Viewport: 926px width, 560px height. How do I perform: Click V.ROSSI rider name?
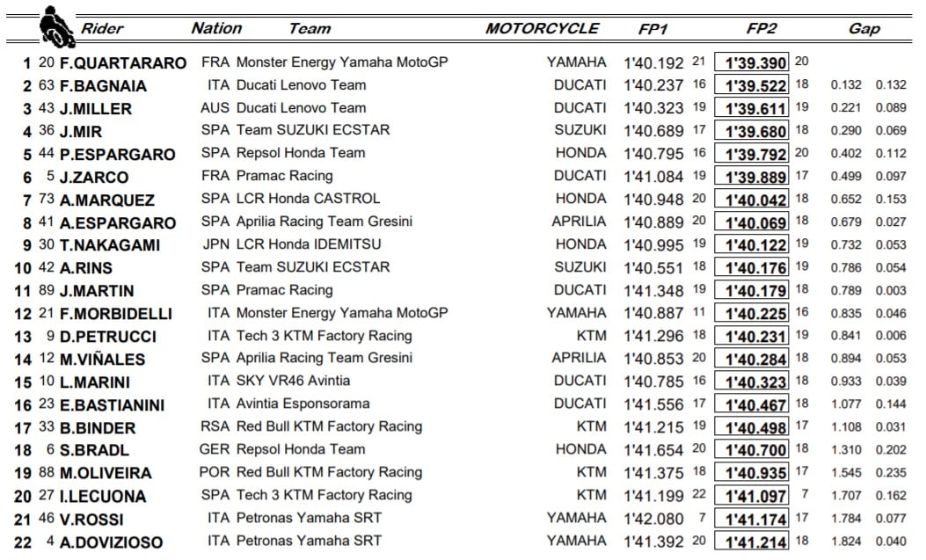tap(91, 519)
